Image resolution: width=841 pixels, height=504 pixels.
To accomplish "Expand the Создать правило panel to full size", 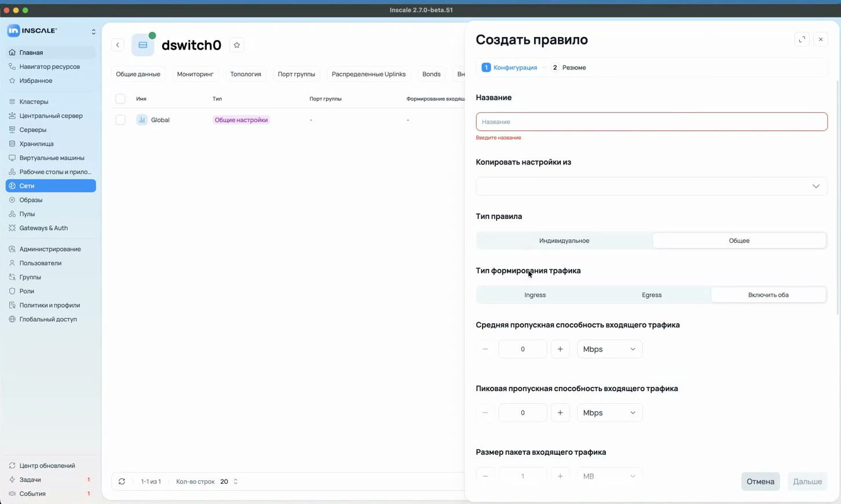I will click(802, 39).
